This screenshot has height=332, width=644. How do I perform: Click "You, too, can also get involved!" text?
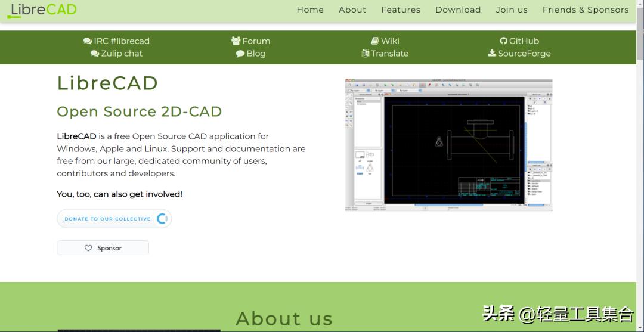coord(119,194)
